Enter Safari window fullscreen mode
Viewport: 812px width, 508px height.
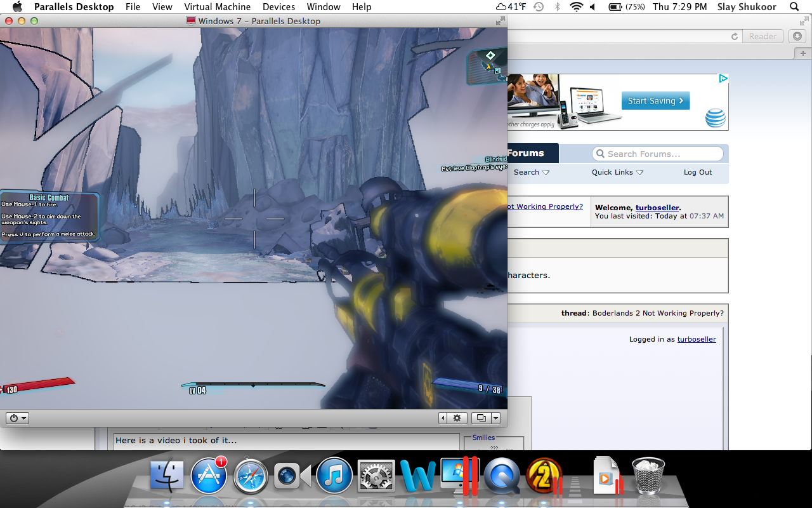pyautogui.click(x=804, y=21)
